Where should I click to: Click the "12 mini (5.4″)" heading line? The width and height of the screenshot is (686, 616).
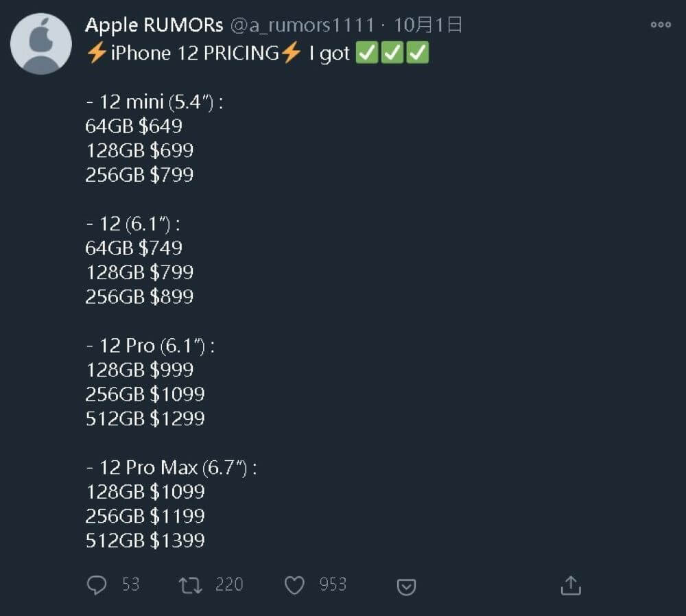click(x=155, y=102)
